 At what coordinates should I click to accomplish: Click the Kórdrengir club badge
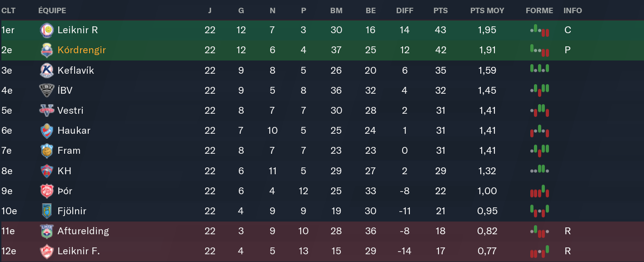tap(46, 50)
